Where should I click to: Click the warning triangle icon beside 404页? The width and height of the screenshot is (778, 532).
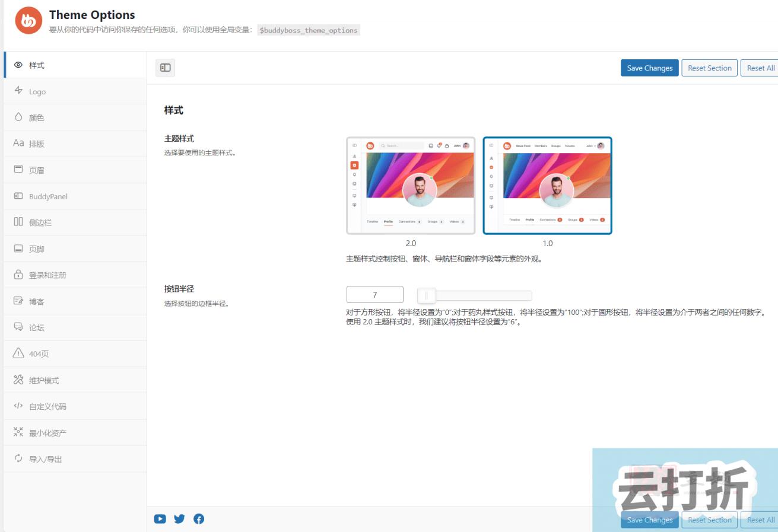[18, 353]
